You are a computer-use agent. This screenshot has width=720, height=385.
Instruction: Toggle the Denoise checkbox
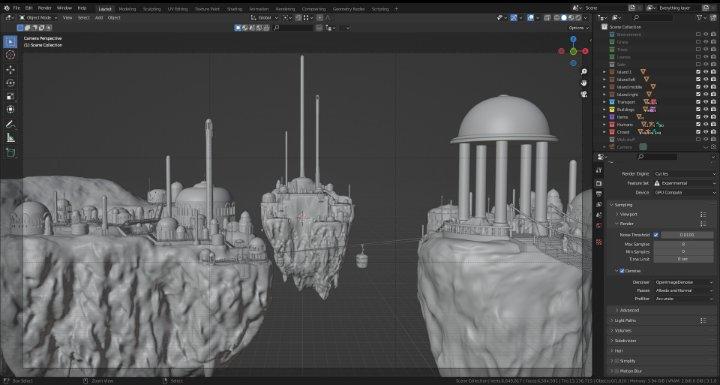[x=622, y=271]
